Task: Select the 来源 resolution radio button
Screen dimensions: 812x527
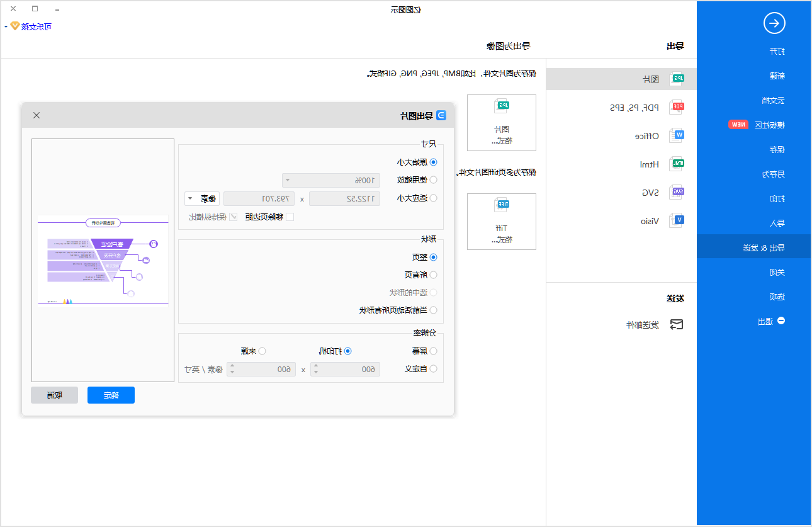Action: (262, 351)
